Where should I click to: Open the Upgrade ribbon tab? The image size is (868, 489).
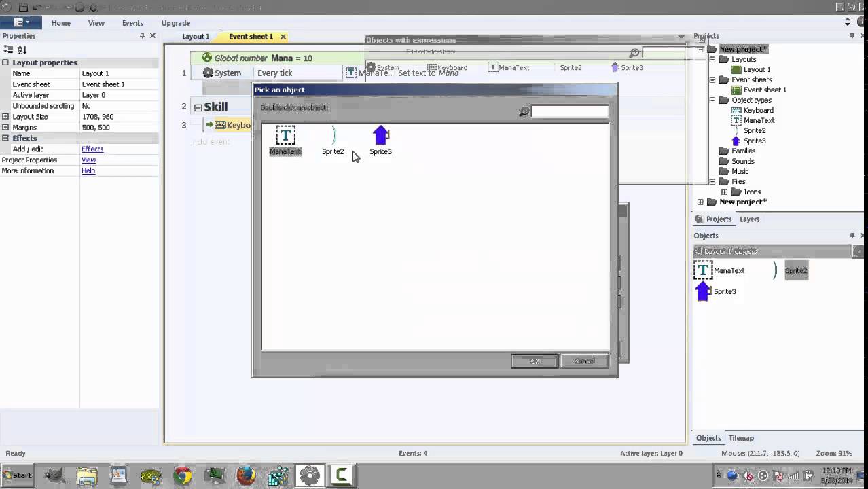(176, 23)
